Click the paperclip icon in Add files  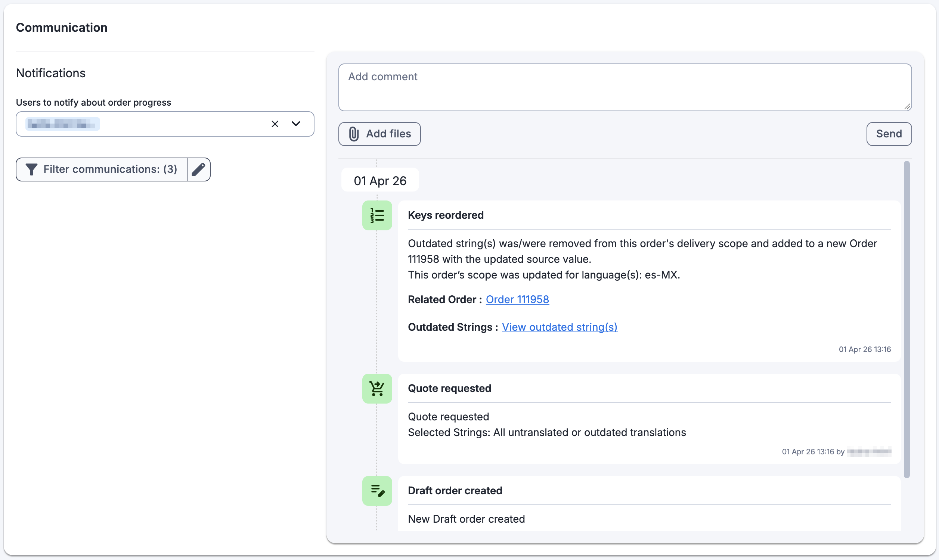pyautogui.click(x=354, y=134)
